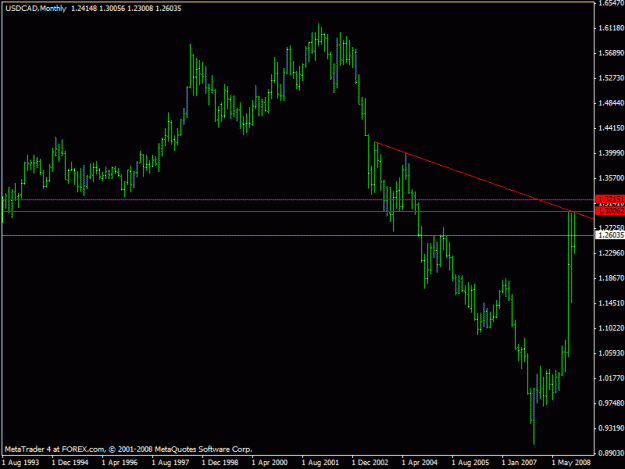625x469 pixels.
Task: Click the 1.30062 red price label
Action: [x=610, y=211]
